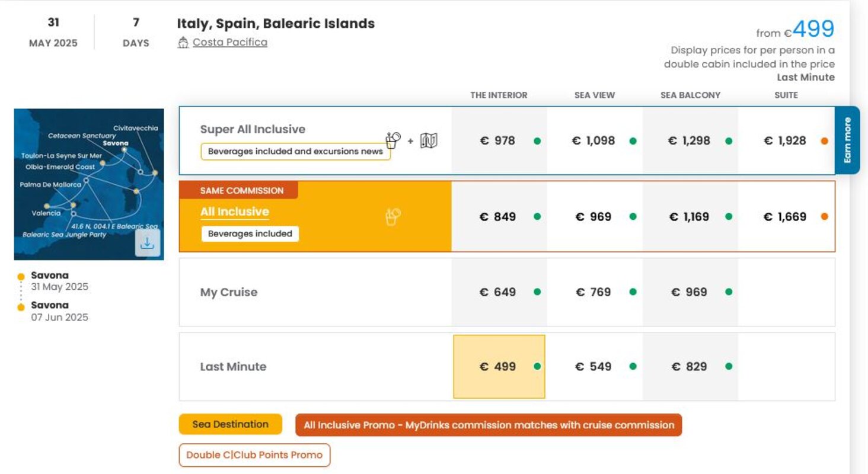Click the All Inclusive beverages icon
The height and width of the screenshot is (474, 868).
point(392,217)
